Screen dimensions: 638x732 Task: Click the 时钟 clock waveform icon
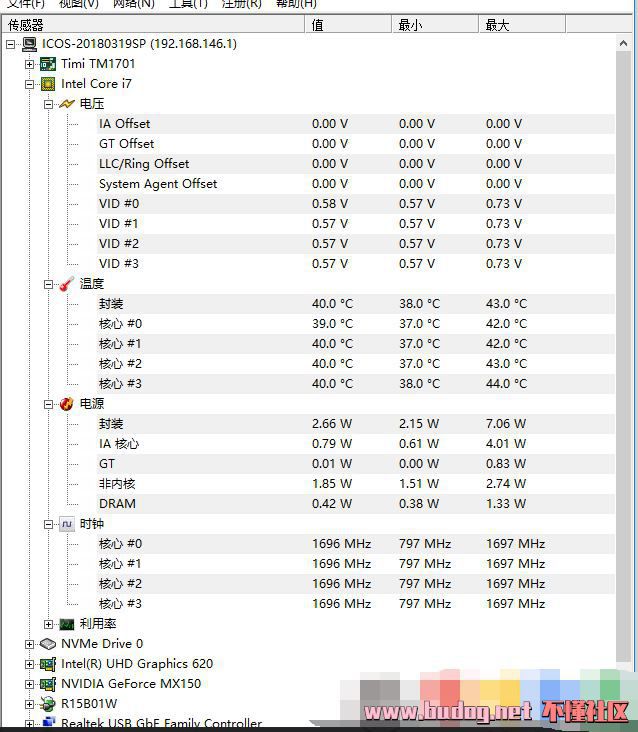pyautogui.click(x=67, y=524)
